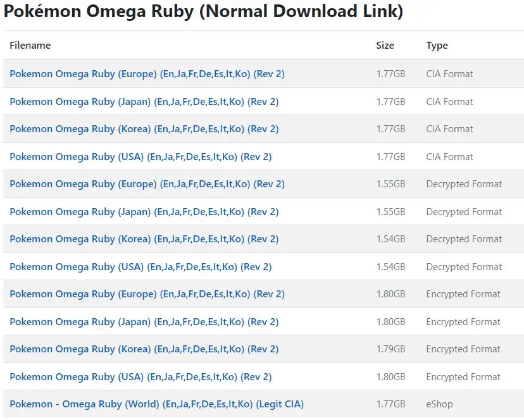Select the USA CIA Format file link
Screen dimensions: 524x420
140,157
